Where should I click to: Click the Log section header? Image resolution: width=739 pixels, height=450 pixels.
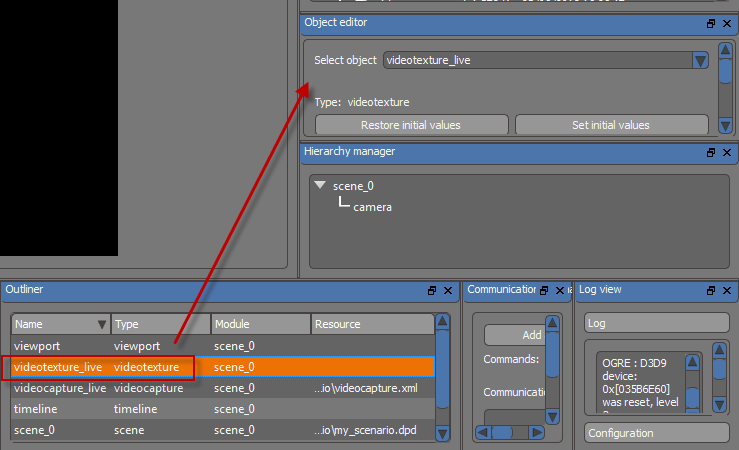click(657, 323)
